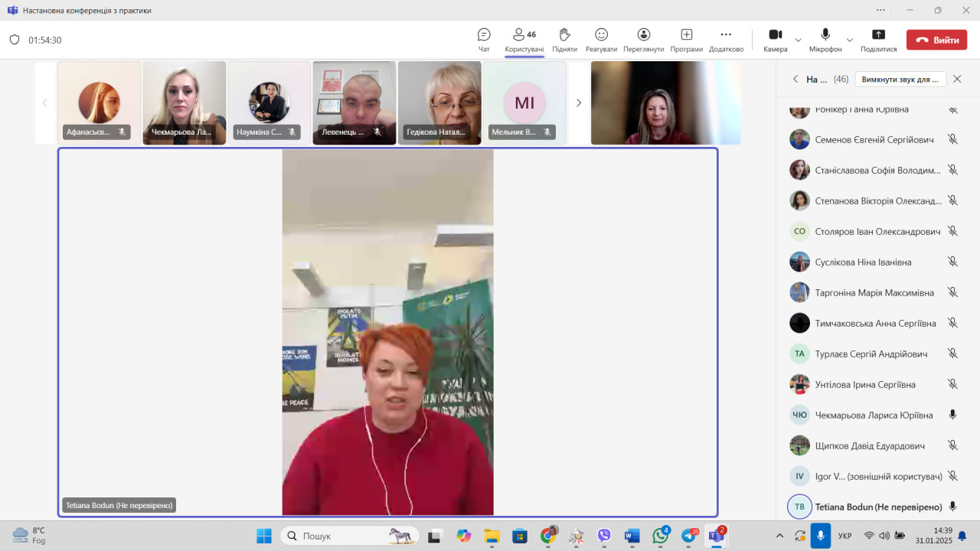Select the Левенець video tile
The width and height of the screenshot is (980, 551).
tap(354, 103)
